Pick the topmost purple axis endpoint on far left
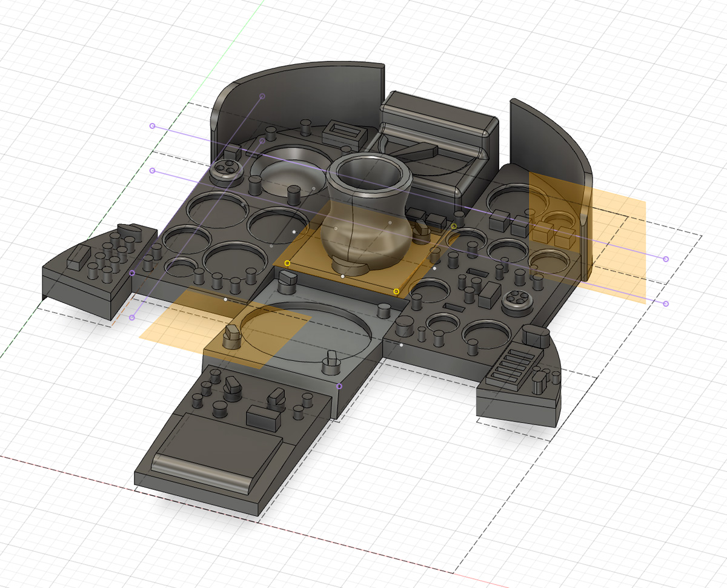Viewport: 727px width, 588px height. [x=152, y=126]
